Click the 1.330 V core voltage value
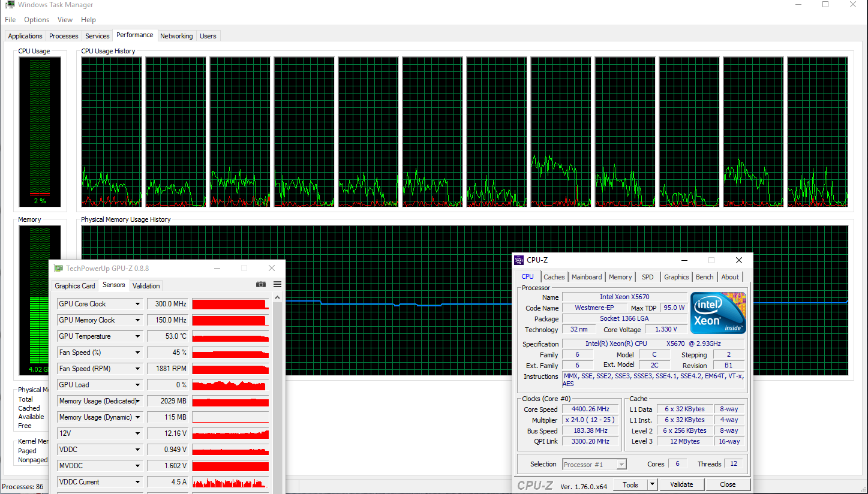The image size is (868, 494). click(666, 329)
